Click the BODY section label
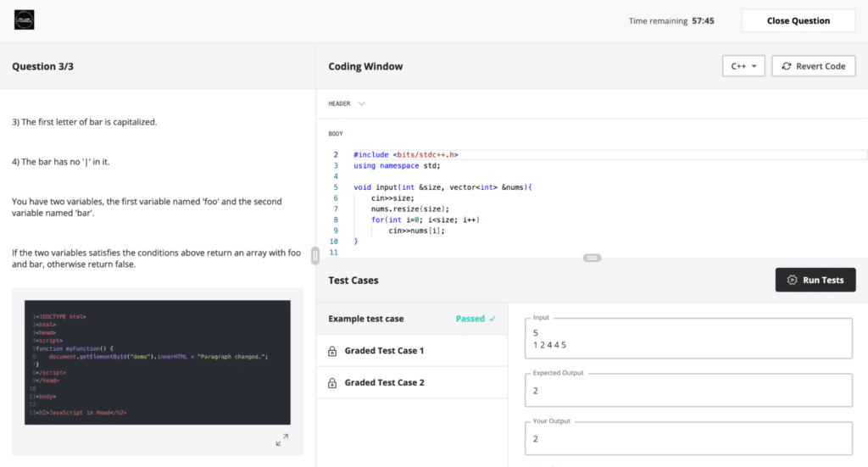The height and width of the screenshot is (467, 868). (336, 134)
